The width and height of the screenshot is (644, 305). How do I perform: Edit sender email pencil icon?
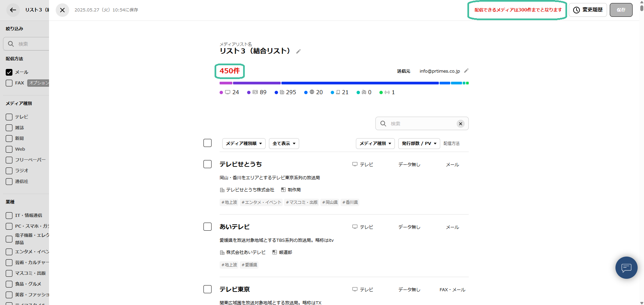[x=466, y=71]
